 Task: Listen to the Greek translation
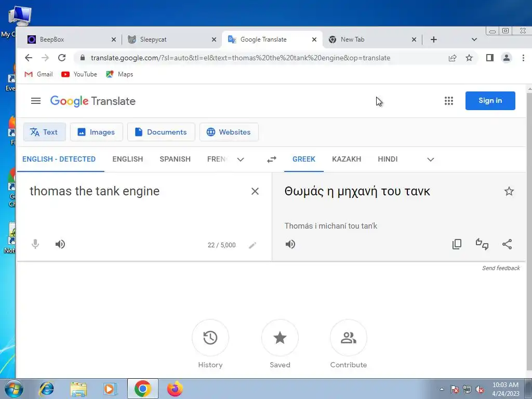click(x=290, y=244)
